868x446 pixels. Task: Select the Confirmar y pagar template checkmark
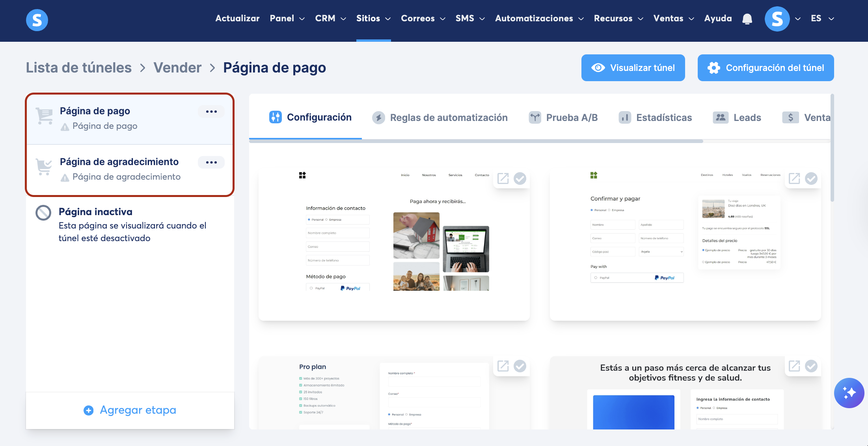click(x=811, y=178)
